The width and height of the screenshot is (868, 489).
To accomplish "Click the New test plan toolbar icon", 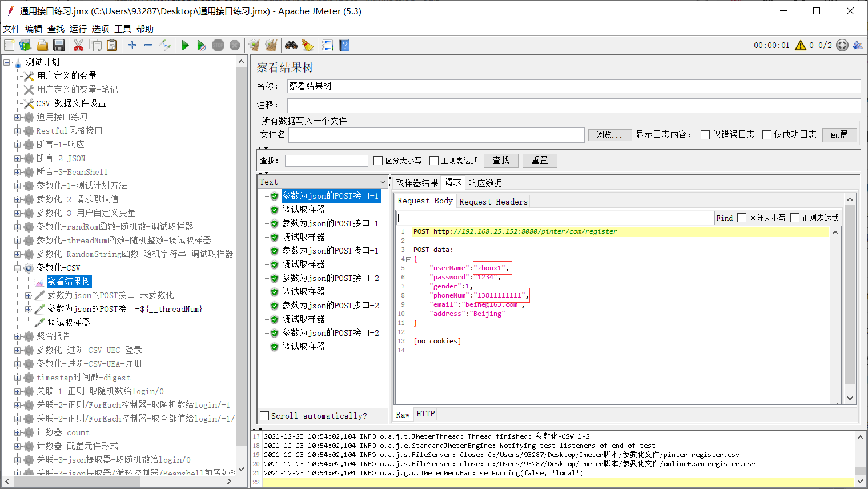I will (x=9, y=45).
